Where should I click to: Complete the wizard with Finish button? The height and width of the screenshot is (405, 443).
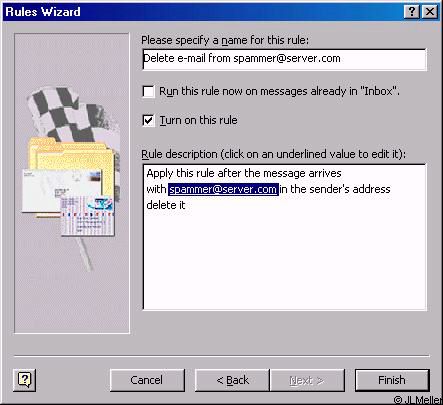[x=392, y=380]
